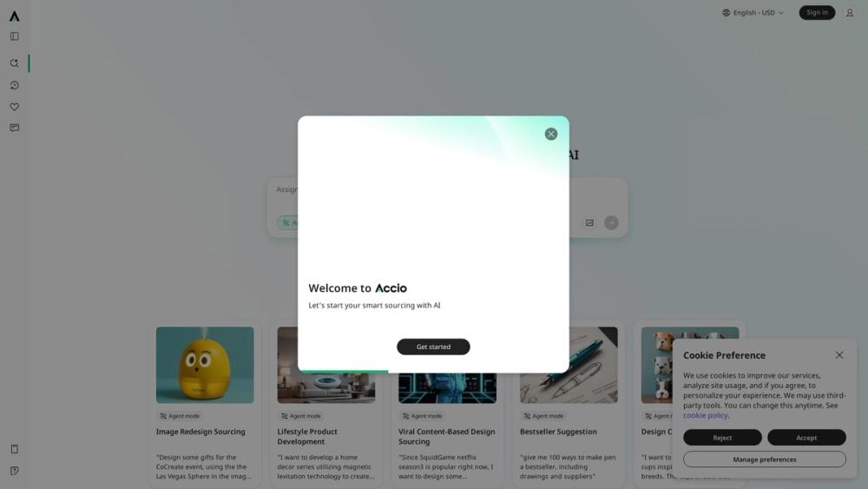Viewport: 868px width, 489px height.
Task: Click Manage preferences button
Action: click(764, 459)
